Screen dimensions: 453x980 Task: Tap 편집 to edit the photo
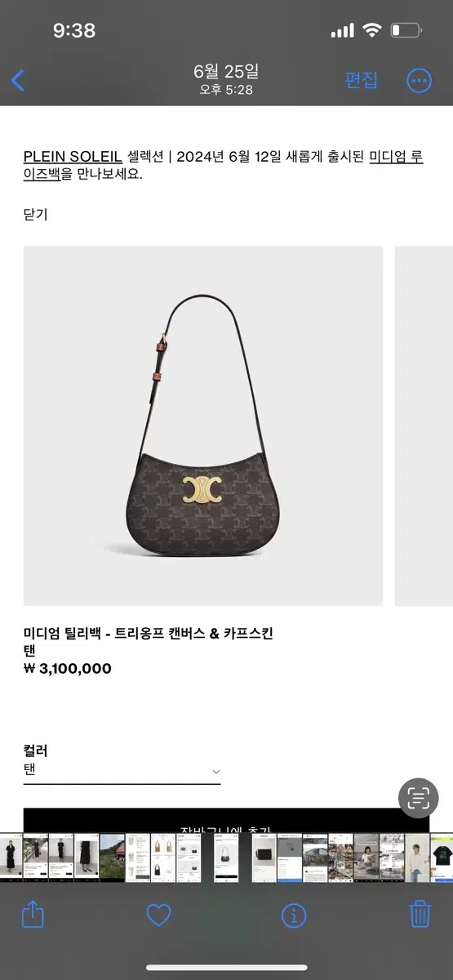[362, 80]
